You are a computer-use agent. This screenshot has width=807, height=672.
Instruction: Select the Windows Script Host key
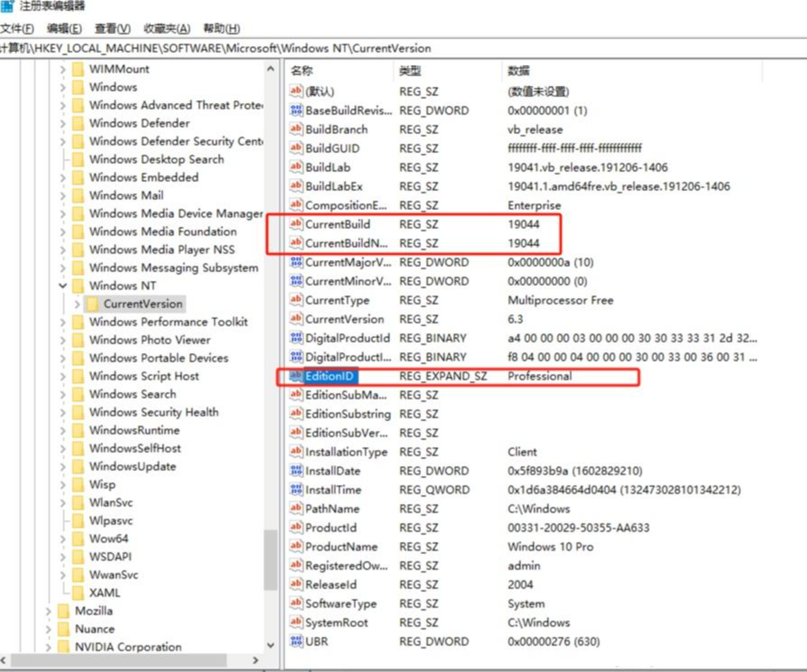[144, 376]
